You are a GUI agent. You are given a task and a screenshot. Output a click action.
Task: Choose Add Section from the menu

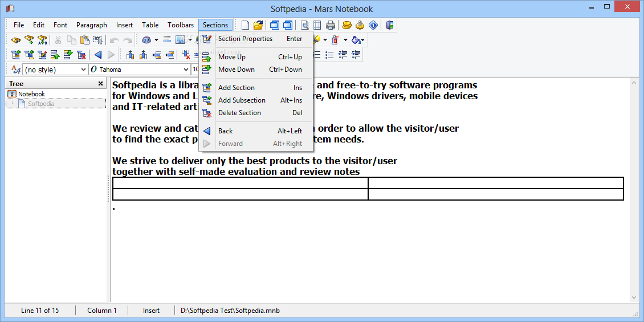256,88
